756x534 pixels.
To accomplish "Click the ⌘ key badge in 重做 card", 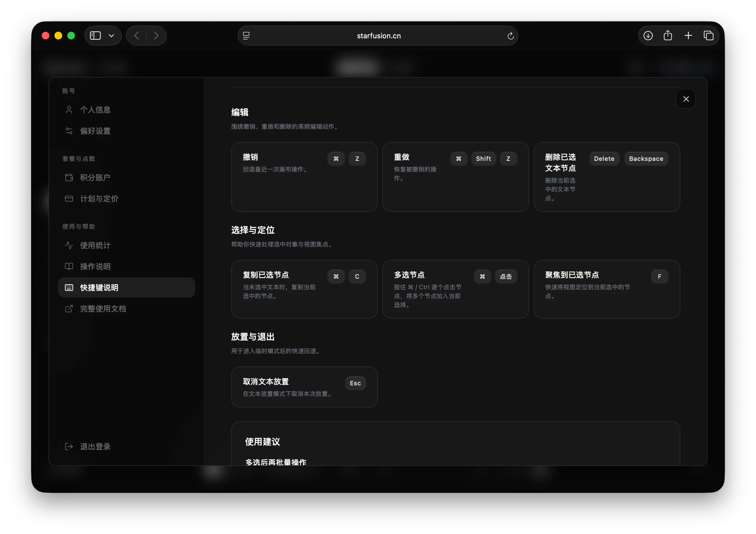I will click(459, 159).
